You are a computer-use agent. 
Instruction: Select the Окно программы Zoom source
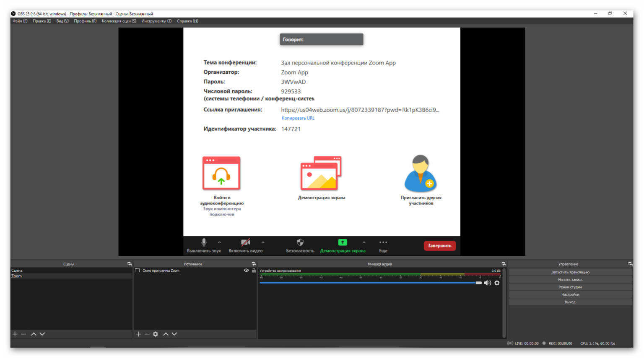161,270
